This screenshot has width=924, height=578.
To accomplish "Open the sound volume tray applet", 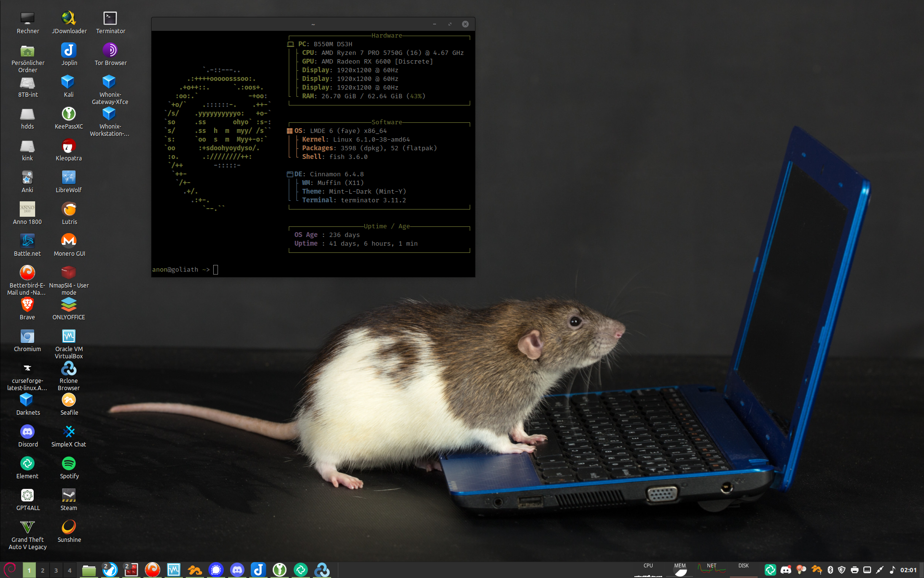I will tap(892, 570).
